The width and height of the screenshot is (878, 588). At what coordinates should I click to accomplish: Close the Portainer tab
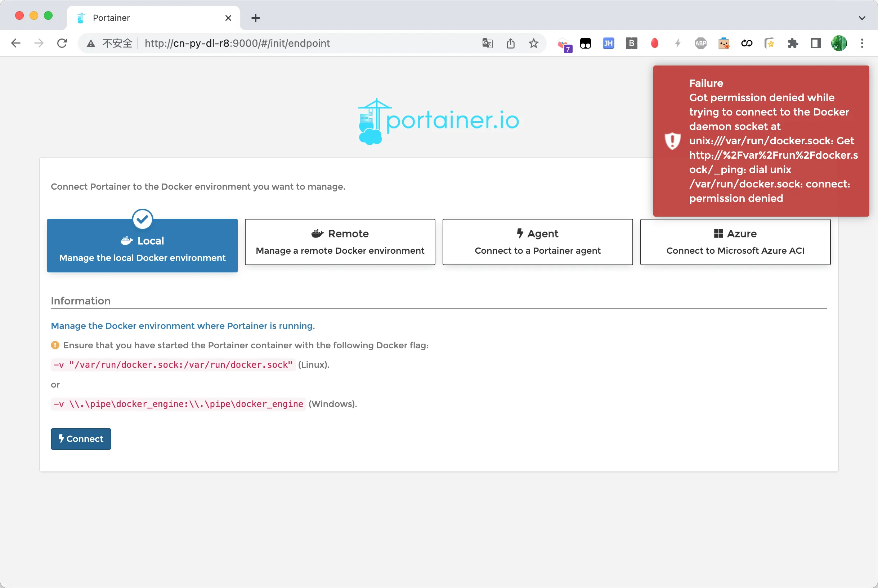tap(228, 18)
